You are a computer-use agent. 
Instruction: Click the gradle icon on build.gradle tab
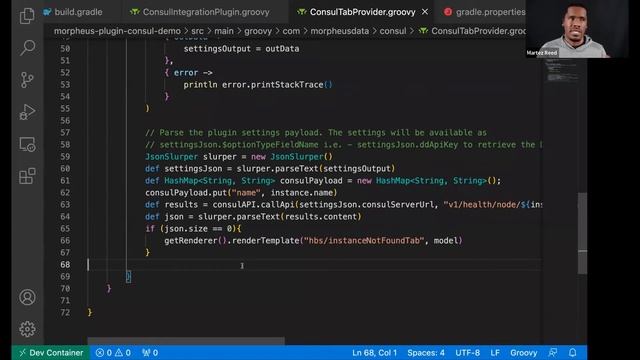[47, 12]
